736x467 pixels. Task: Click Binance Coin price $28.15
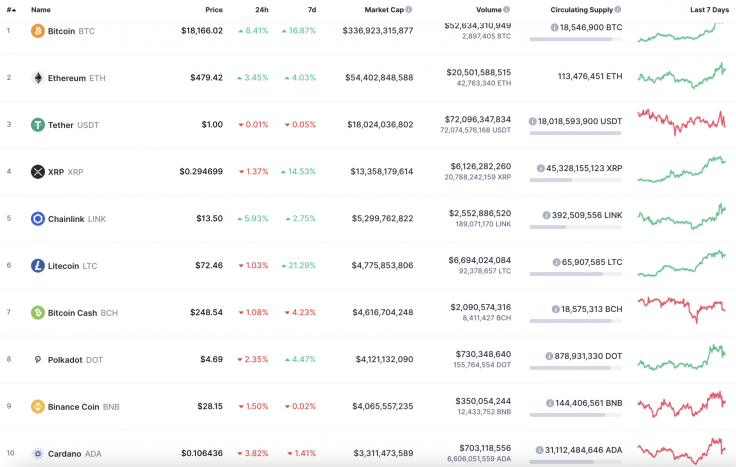pos(210,406)
